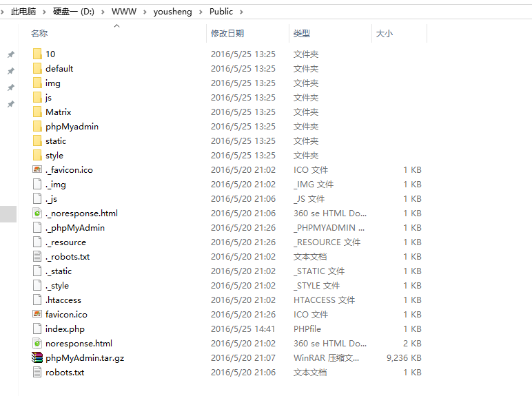Viewport: 532px width, 396px height.
Task: Select the phpMyadmin folder name
Action: [72, 127]
